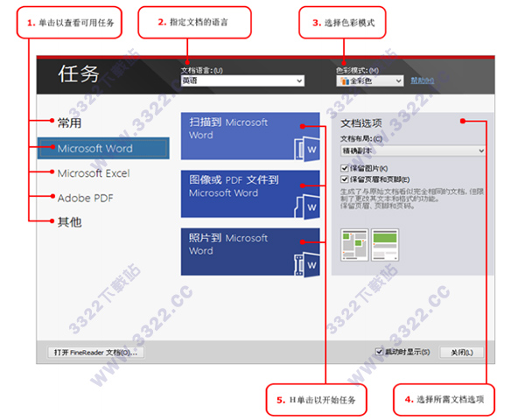
Task: Open the 色彩模式 dropdown showing 全彩色
Action: 370,80
